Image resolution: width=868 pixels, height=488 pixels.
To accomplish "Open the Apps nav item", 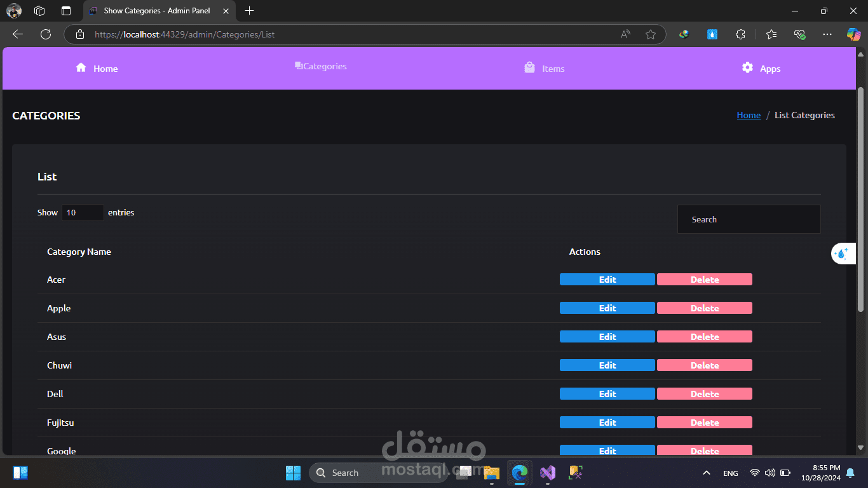I will coord(761,68).
